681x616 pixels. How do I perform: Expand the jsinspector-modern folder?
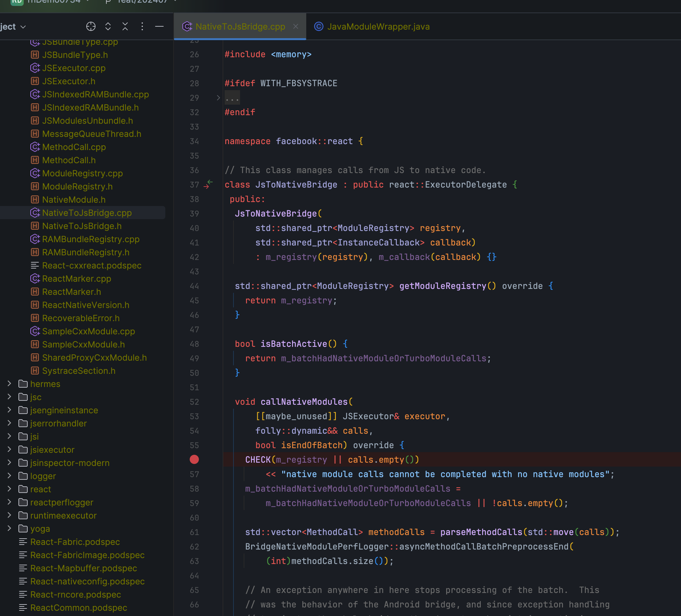pyautogui.click(x=10, y=462)
